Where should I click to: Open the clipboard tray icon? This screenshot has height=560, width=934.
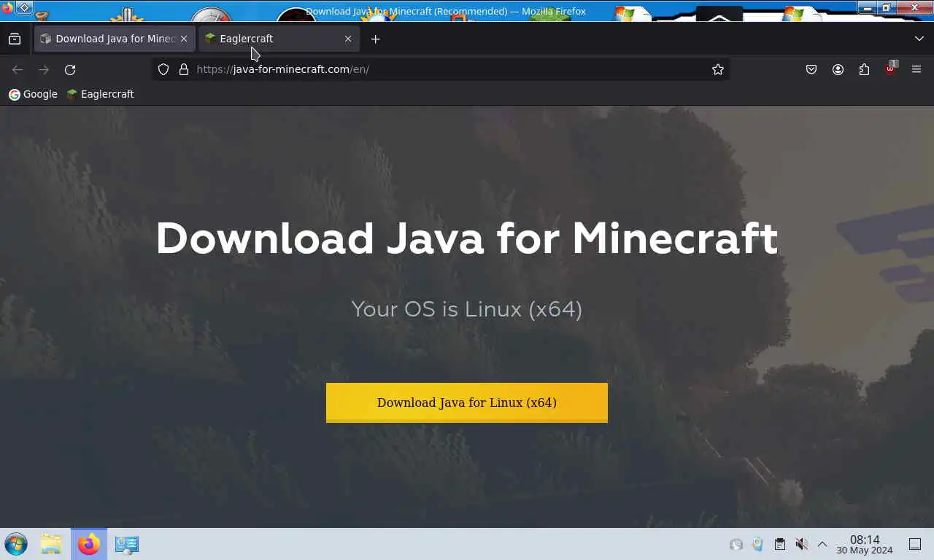(x=779, y=544)
